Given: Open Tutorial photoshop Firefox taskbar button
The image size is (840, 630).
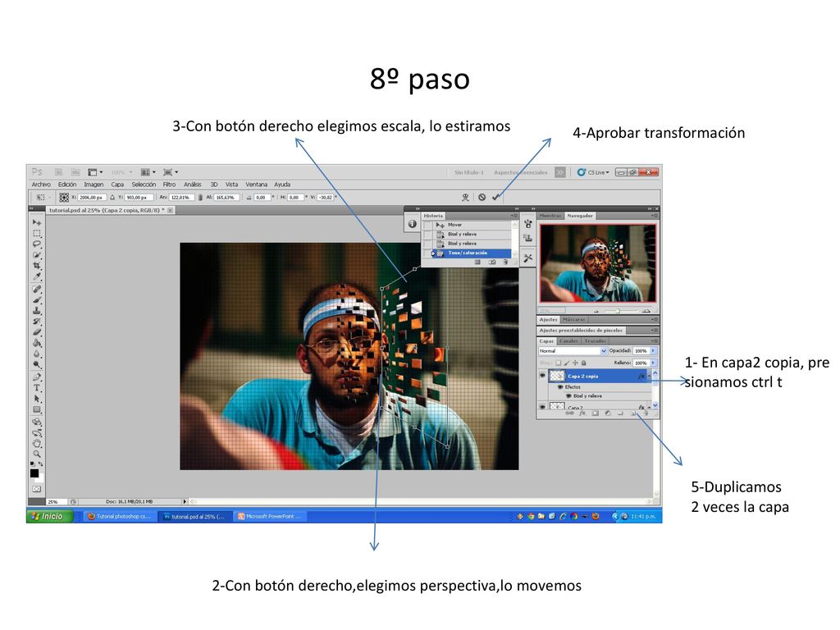Looking at the screenshot, I should [120, 517].
